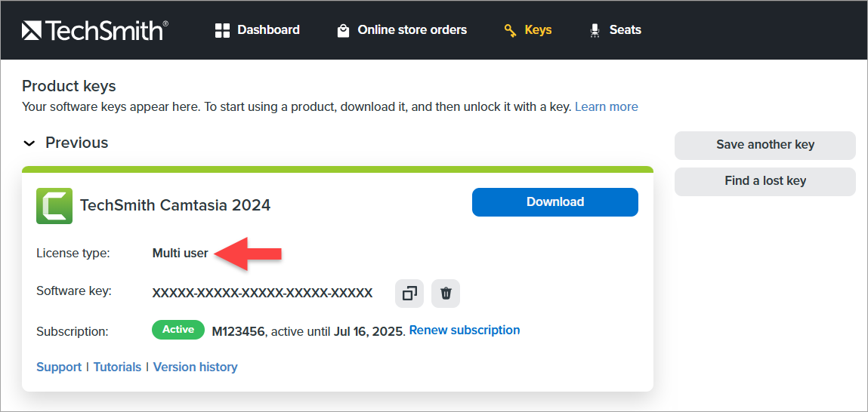Viewport: 868px width, 412px height.
Task: Delete the software key with trash icon
Action: 446,293
